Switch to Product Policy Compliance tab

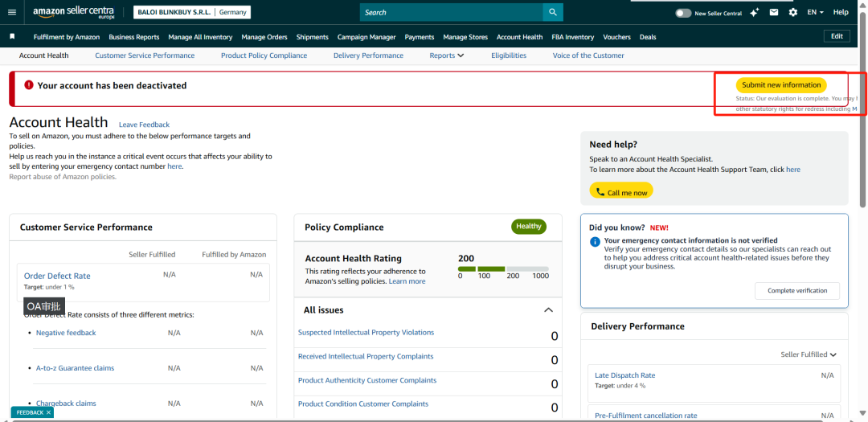pos(264,55)
